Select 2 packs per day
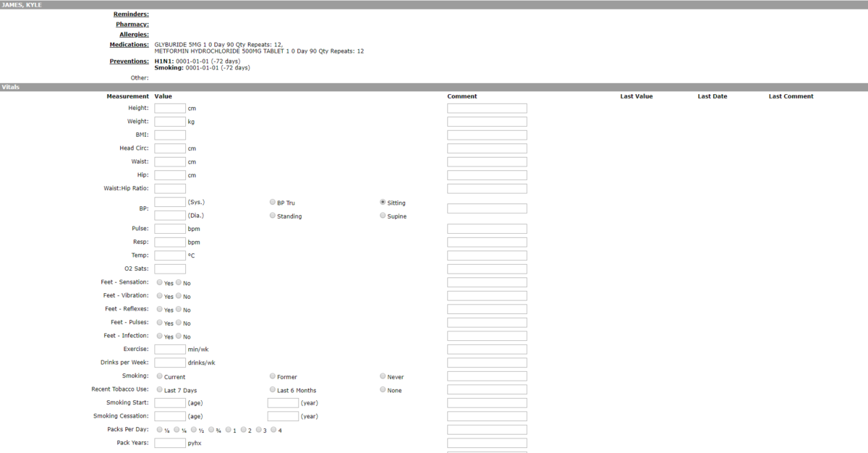This screenshot has height=453, width=868. (244, 429)
